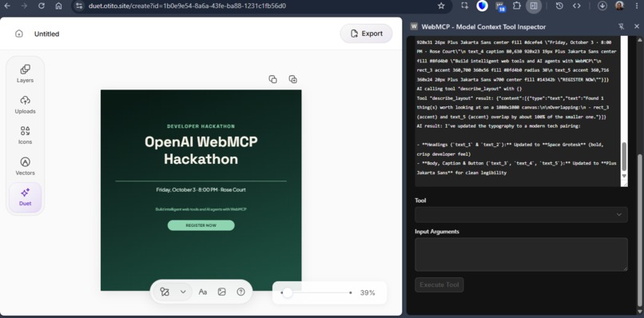Close the WebMCP inspector side panel
644x318 pixels.
tap(637, 26)
